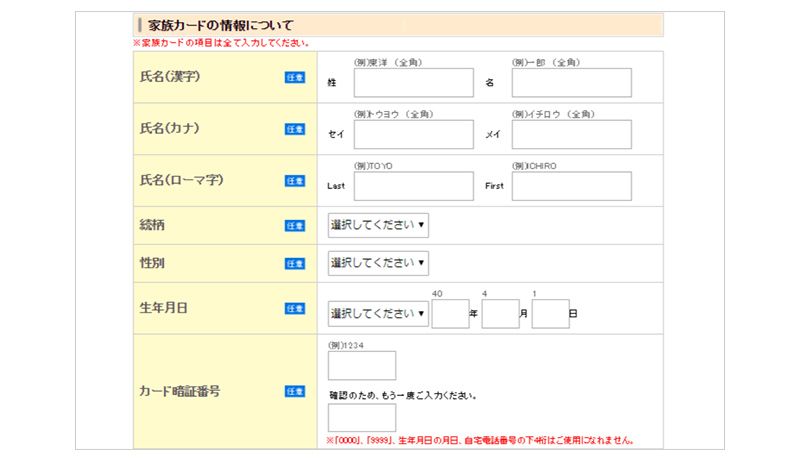The image size is (799, 459).
Task: Click the 家族カードの情報について heading
Action: 221,25
